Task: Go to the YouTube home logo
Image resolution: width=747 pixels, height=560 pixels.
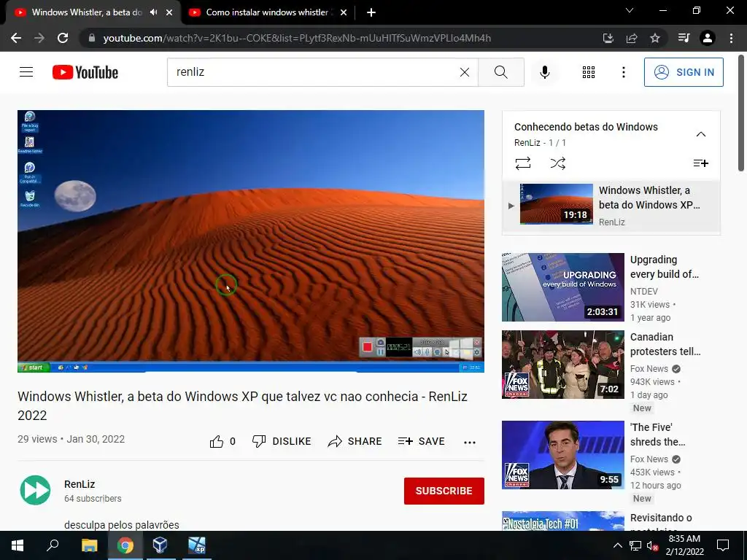Action: (85, 72)
